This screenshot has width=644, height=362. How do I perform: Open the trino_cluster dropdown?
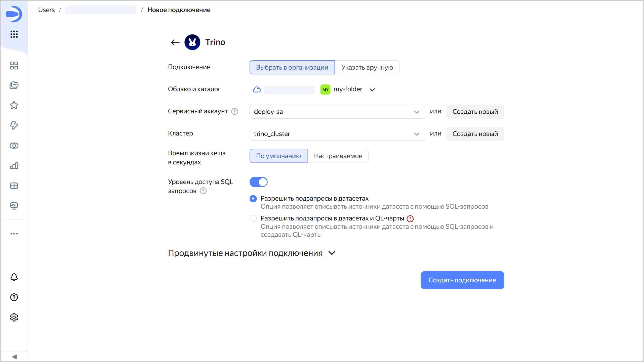coord(337,134)
